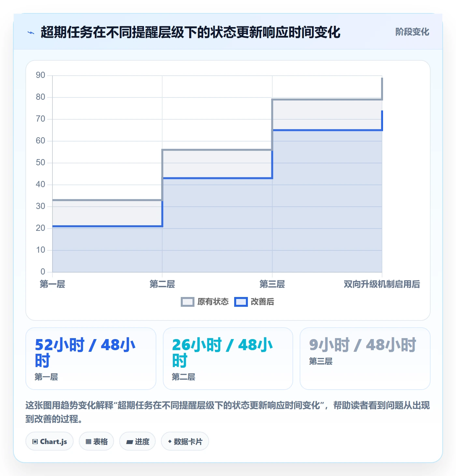Open the 26小时 / 48小时 第二层 card
Image resolution: width=456 pixels, height=476 pixels.
tap(228, 359)
